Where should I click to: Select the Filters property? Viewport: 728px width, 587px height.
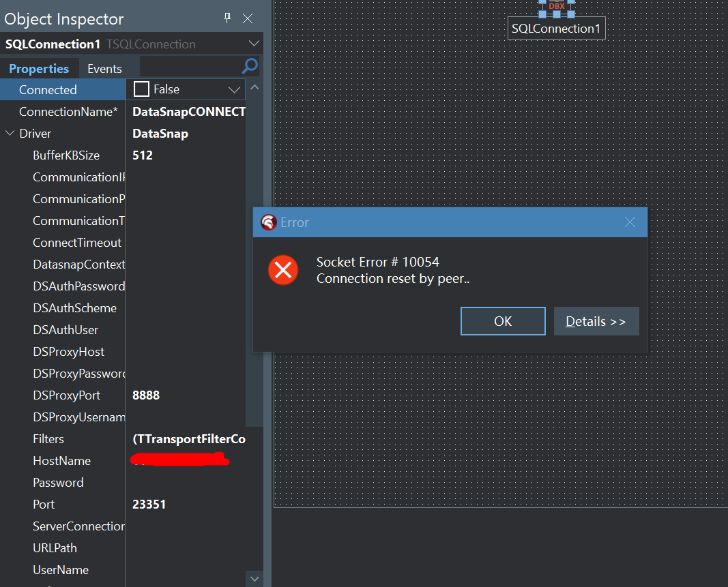[48, 439]
